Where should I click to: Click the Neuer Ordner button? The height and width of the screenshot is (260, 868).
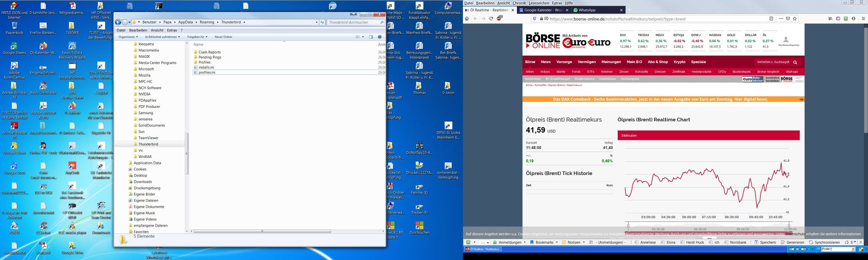[x=223, y=37]
